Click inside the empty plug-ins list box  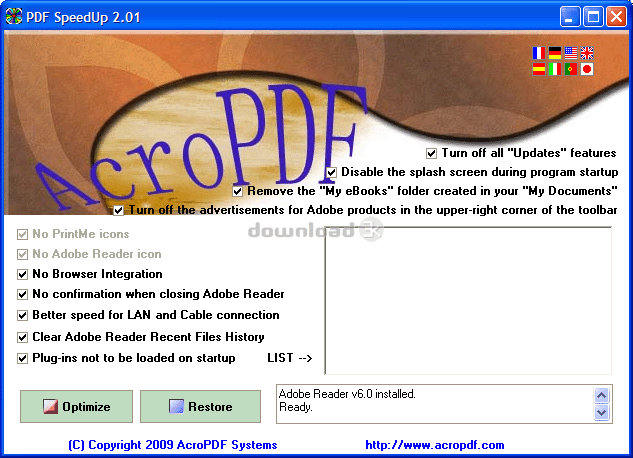point(467,300)
